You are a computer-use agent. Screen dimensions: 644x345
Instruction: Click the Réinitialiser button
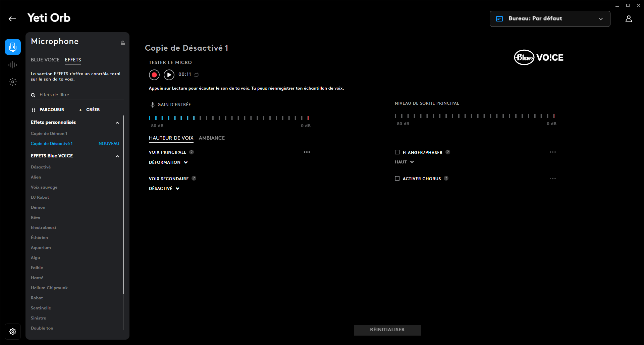387,330
